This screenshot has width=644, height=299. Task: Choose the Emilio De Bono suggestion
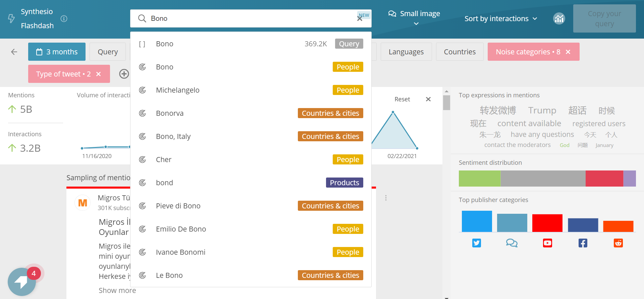click(251, 229)
